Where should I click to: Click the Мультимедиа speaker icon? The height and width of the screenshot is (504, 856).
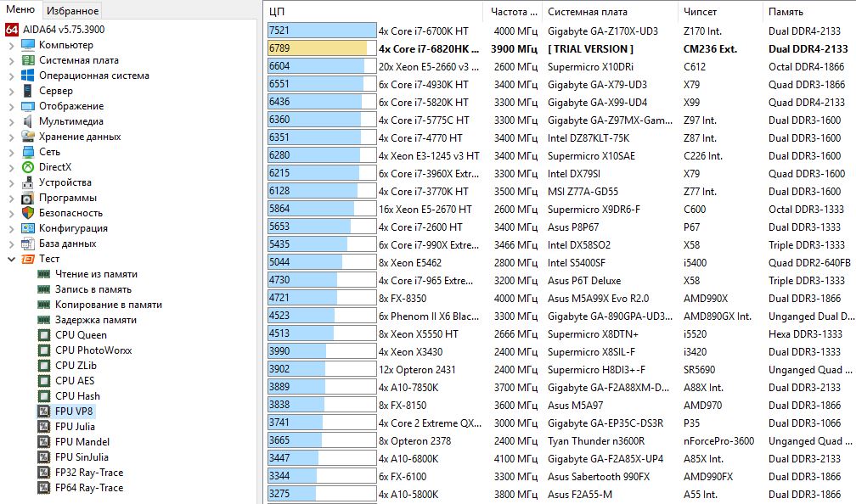point(28,121)
